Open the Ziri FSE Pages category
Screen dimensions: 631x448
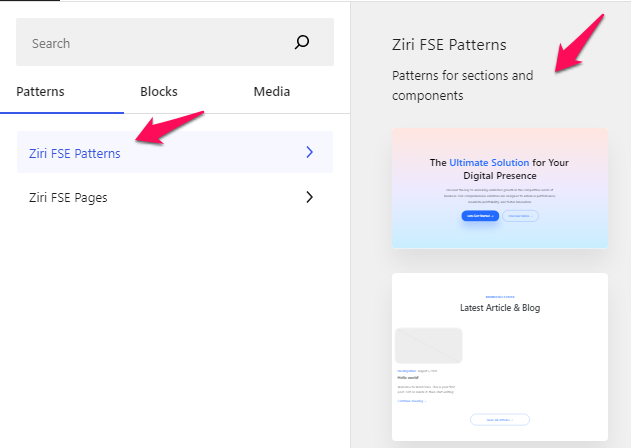(175, 197)
